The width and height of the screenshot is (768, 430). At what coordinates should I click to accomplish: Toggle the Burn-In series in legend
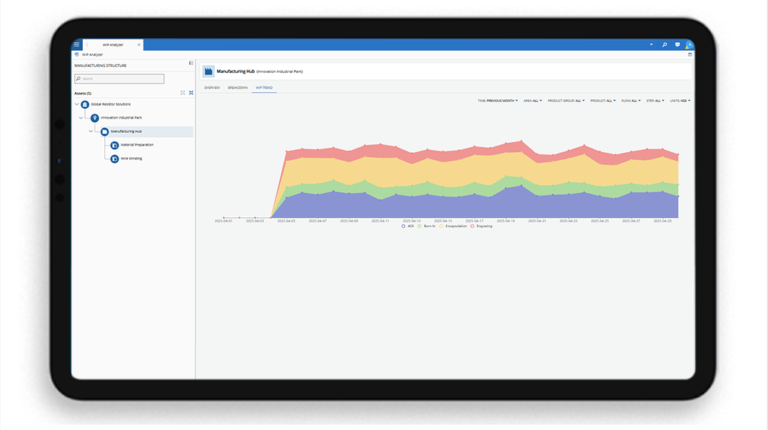tap(420, 226)
